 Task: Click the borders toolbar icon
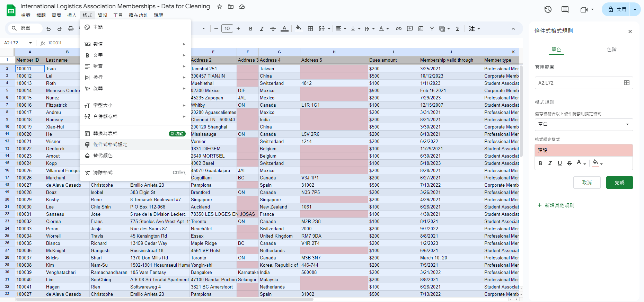click(x=310, y=29)
